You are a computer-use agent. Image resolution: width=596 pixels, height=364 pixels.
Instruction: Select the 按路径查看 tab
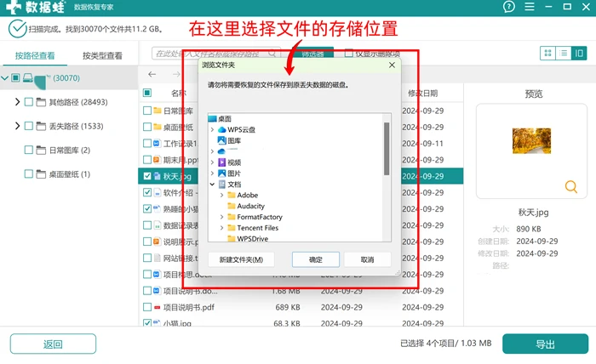[35, 56]
